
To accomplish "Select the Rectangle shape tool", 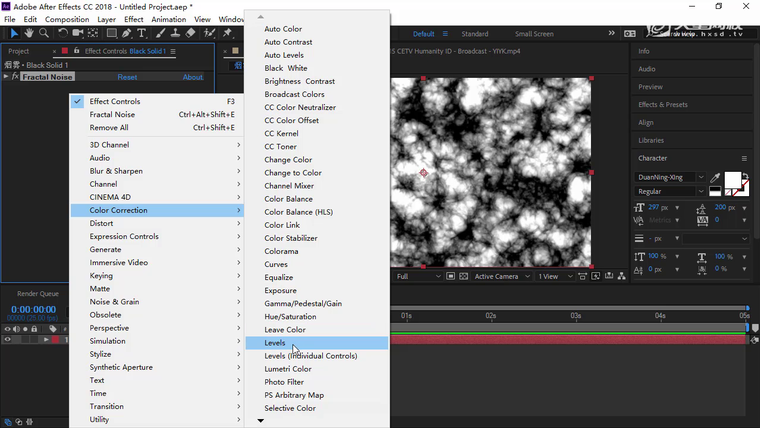I will 111,34.
